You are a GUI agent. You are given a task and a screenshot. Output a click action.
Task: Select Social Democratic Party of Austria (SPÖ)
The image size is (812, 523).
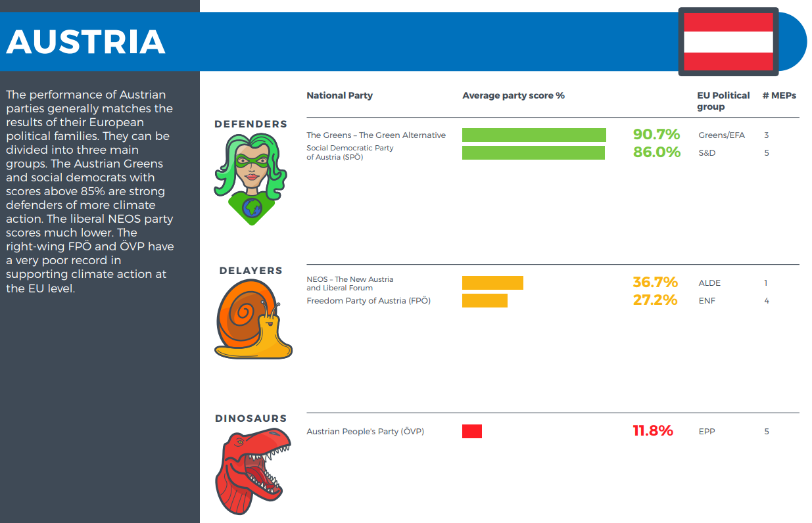click(350, 152)
